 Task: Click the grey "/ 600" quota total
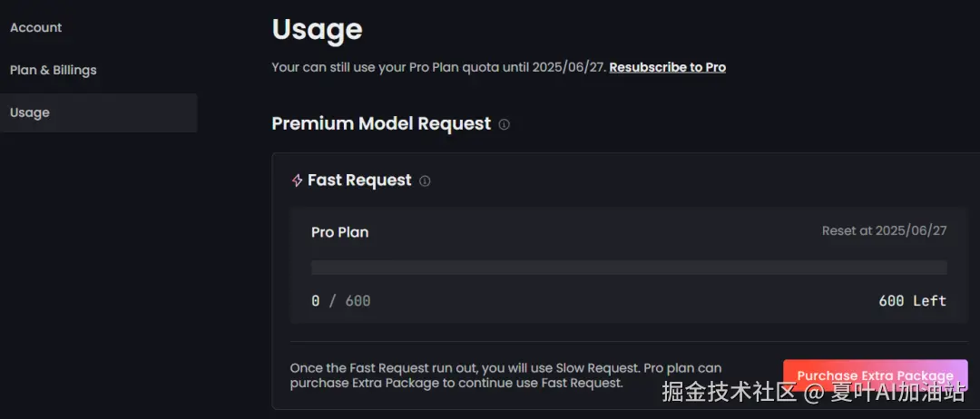pos(349,301)
